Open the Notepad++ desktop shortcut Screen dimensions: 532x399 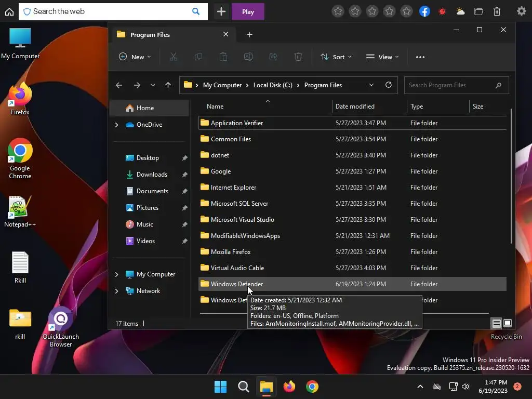coord(20,211)
